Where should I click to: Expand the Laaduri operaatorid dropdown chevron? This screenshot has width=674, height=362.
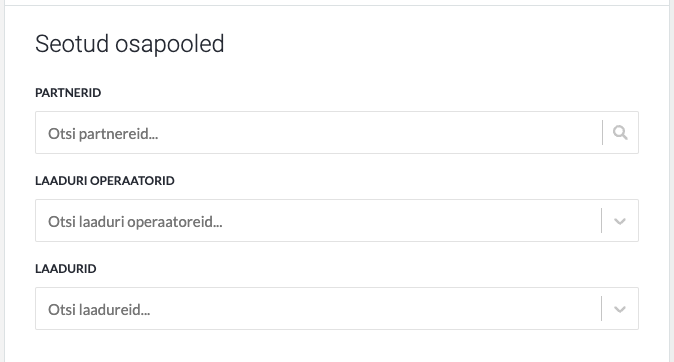point(619,221)
